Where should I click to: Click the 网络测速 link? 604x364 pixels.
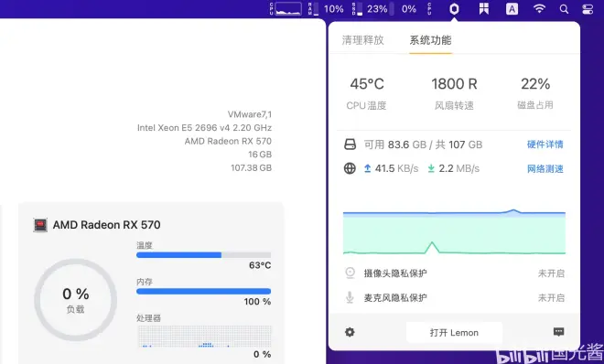point(545,168)
